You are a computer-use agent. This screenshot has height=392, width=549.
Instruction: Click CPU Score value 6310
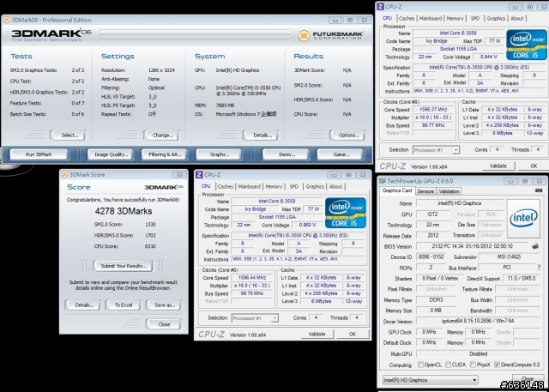coord(150,246)
